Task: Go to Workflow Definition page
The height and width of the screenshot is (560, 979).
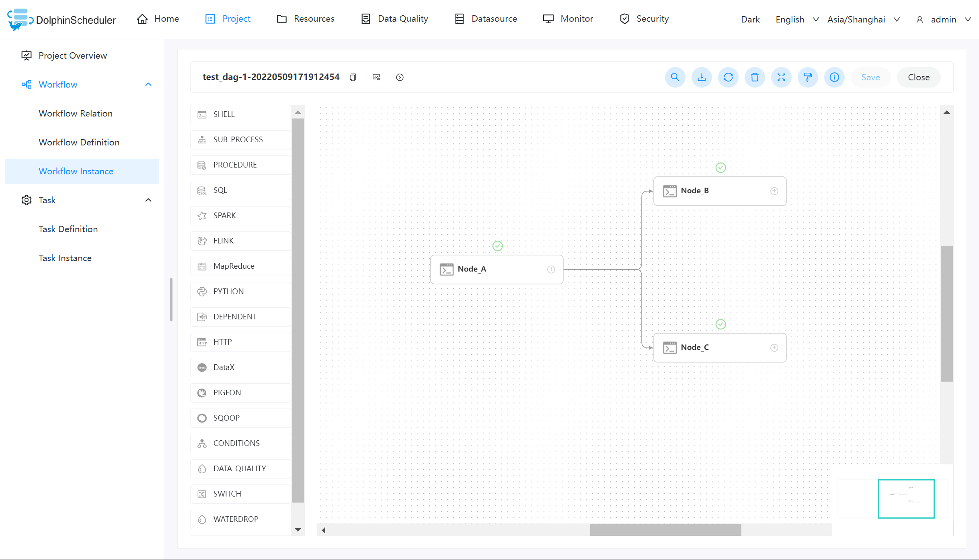Action: [79, 142]
